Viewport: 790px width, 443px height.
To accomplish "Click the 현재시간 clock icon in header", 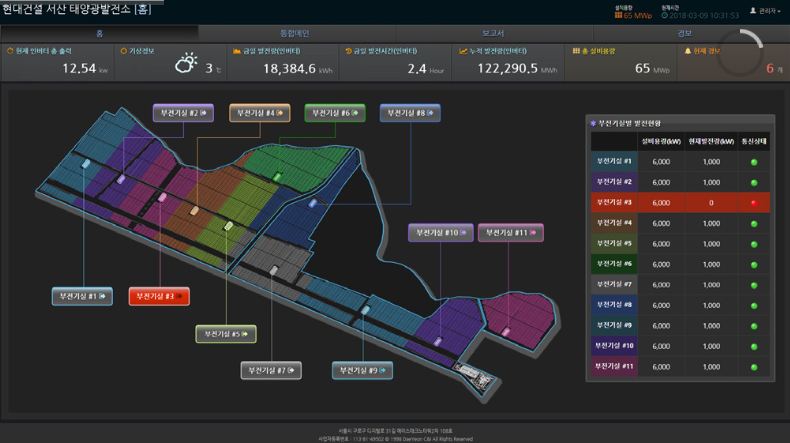I will [x=665, y=16].
